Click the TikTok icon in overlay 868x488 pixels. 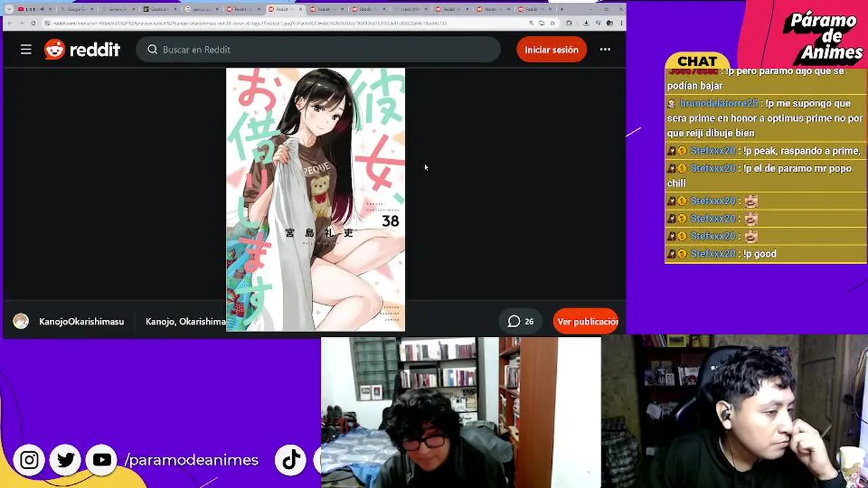coord(291,460)
